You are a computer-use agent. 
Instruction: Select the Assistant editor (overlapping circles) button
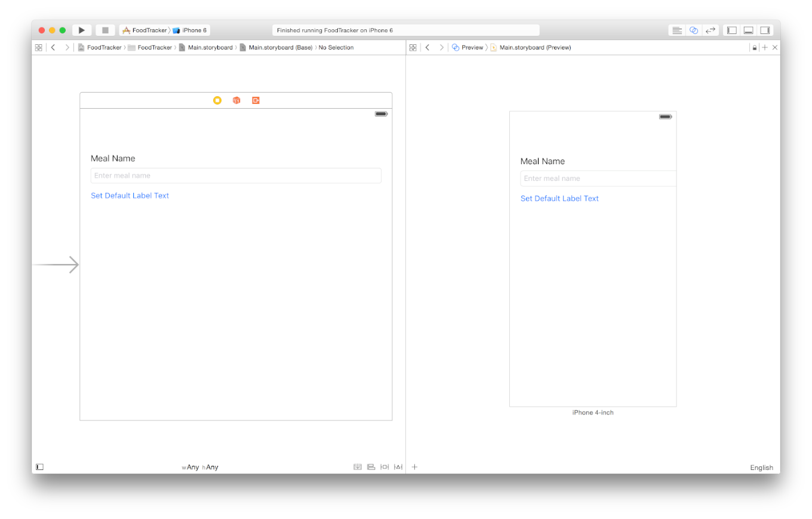tap(693, 30)
